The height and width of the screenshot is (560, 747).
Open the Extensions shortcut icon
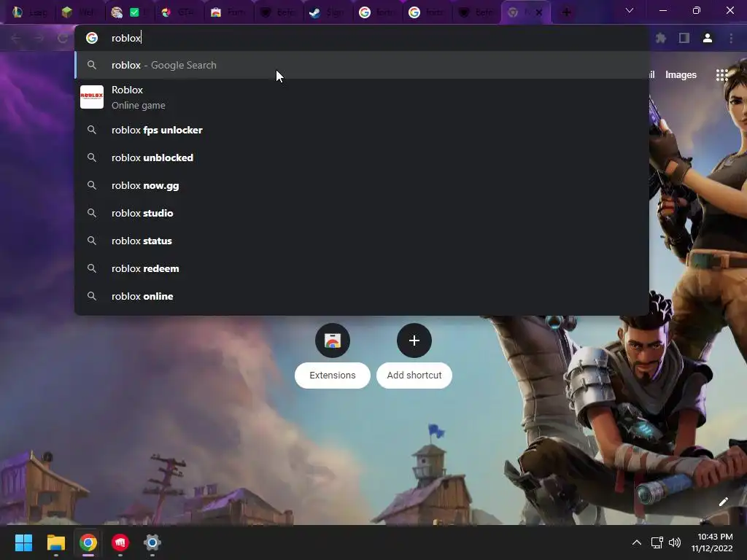click(x=333, y=341)
